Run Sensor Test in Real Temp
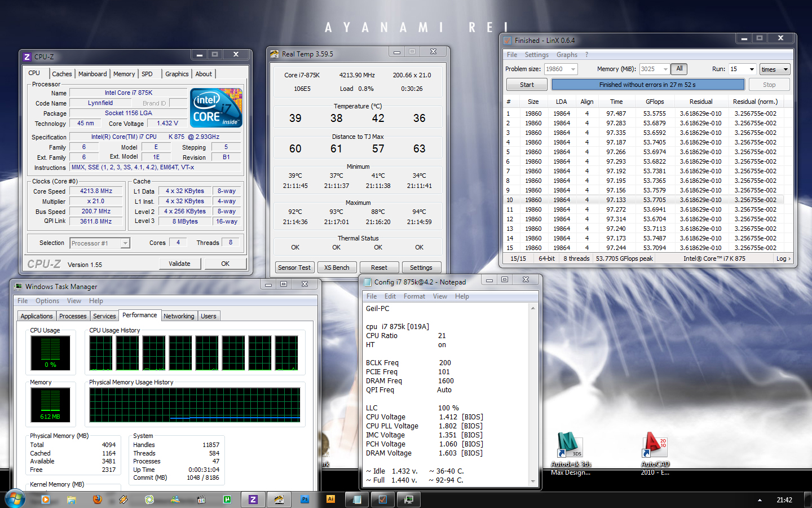 pos(294,268)
